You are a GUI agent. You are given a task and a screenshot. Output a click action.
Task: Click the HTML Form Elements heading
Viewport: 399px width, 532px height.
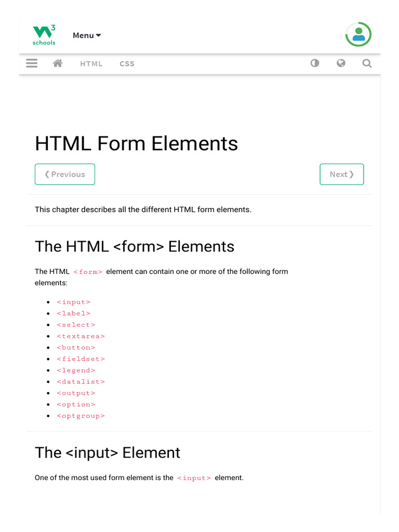click(136, 143)
